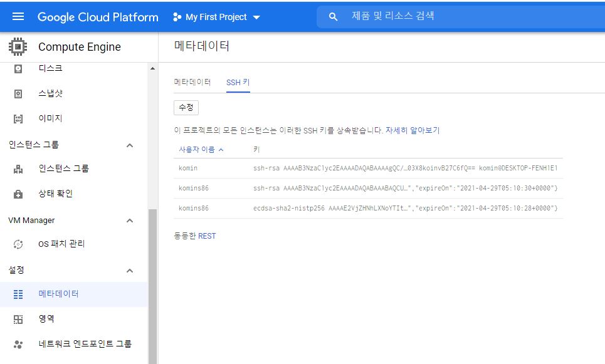The width and height of the screenshot is (605, 364).
Task: Click the OS 패치 관리 icon
Action: pos(18,244)
